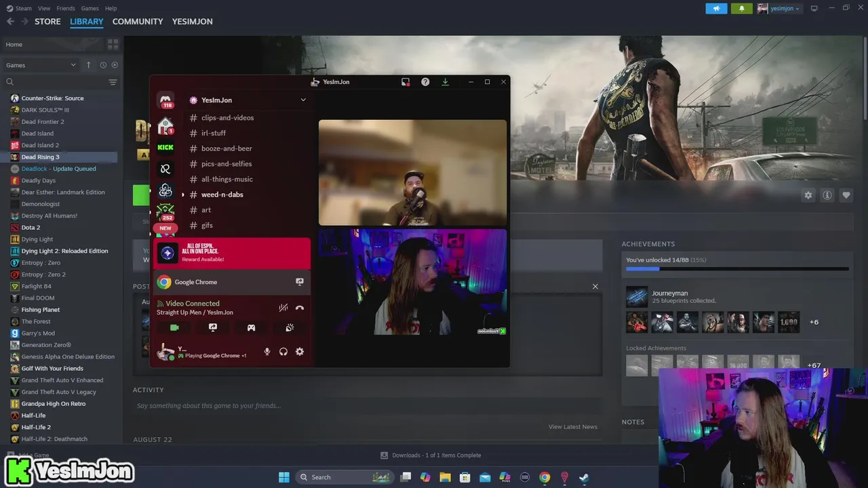Click Discord green download update icon
Screen dimensions: 868x488
click(x=445, y=82)
